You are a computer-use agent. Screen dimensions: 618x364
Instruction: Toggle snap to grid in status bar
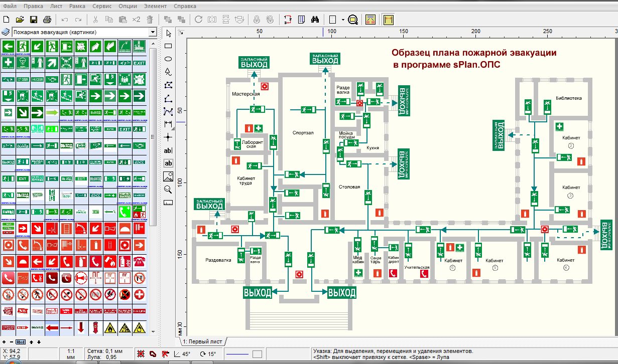click(x=141, y=354)
